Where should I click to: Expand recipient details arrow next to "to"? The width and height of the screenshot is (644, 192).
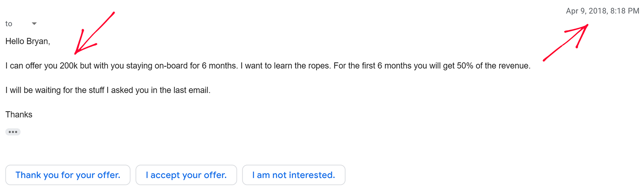click(x=34, y=24)
